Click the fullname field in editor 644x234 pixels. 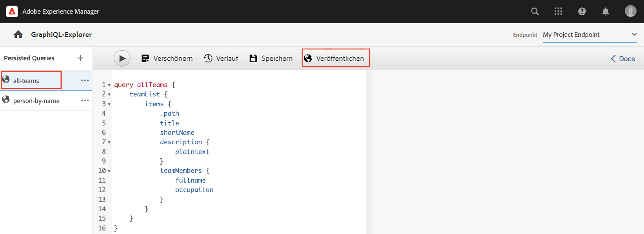pos(190,180)
